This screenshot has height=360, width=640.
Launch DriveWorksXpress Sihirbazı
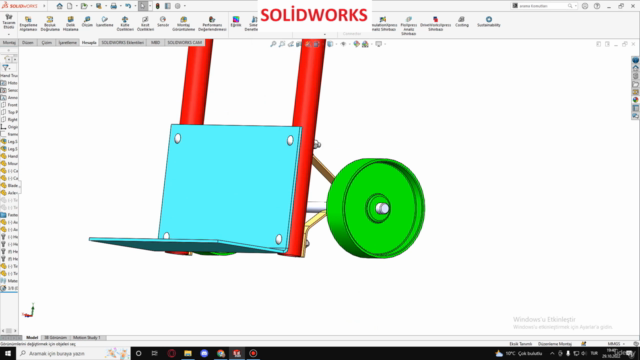point(435,24)
